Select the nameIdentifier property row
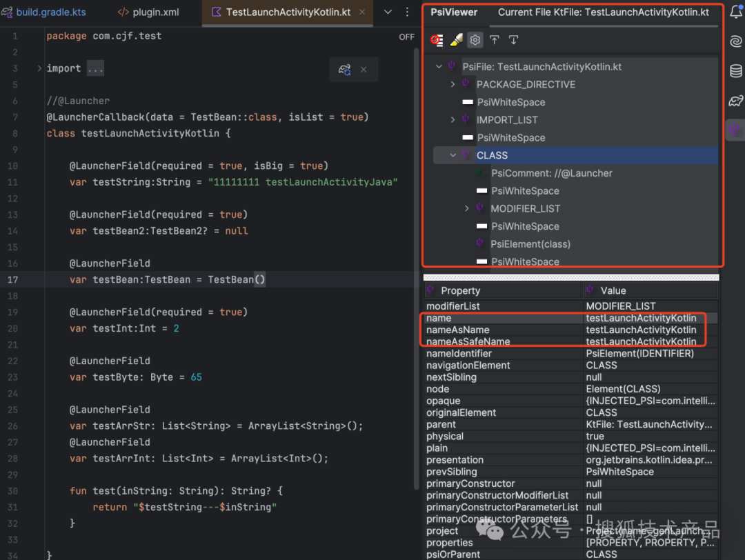Screen dimensions: 745x560 click(x=570, y=353)
